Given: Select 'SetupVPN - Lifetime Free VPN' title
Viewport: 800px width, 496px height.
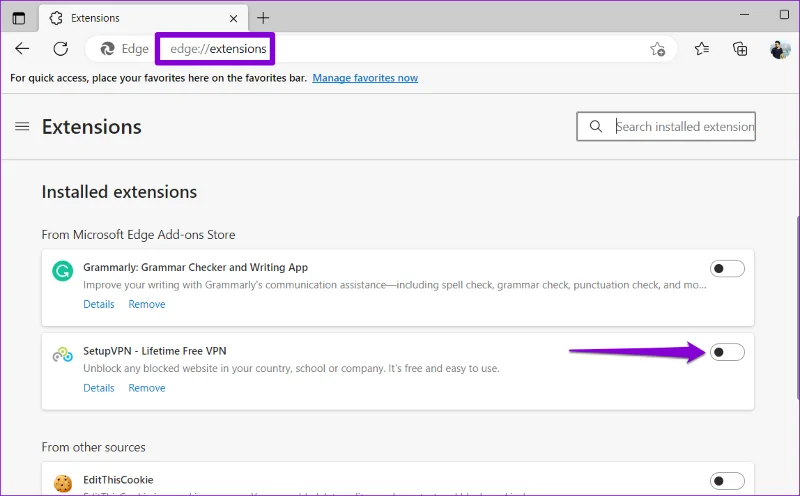Looking at the screenshot, I should coord(155,351).
